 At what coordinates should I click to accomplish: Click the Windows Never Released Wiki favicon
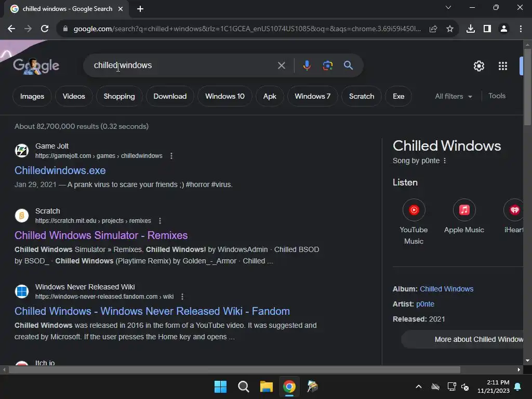(x=22, y=291)
